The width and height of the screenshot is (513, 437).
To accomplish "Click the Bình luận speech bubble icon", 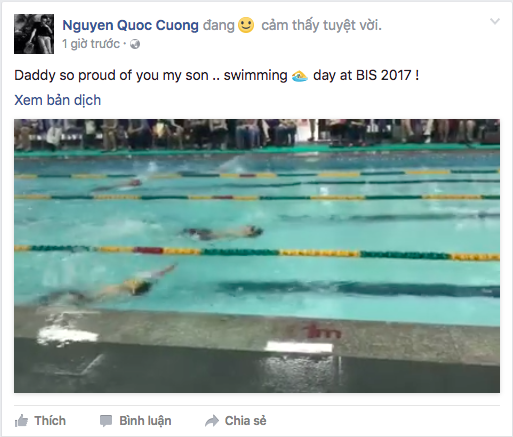I will [x=106, y=421].
